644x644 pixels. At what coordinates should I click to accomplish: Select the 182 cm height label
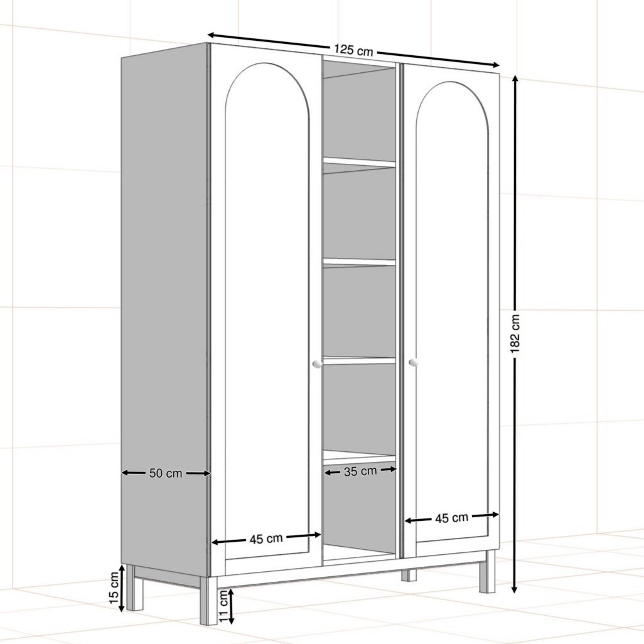tap(515, 334)
